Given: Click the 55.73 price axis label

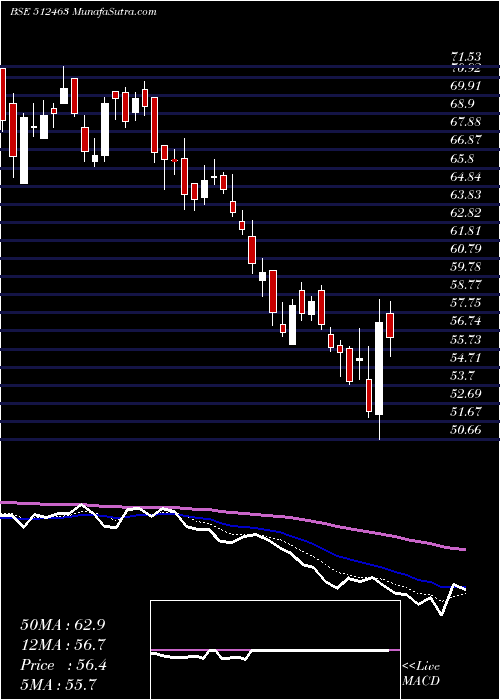Looking at the screenshot, I should [466, 340].
